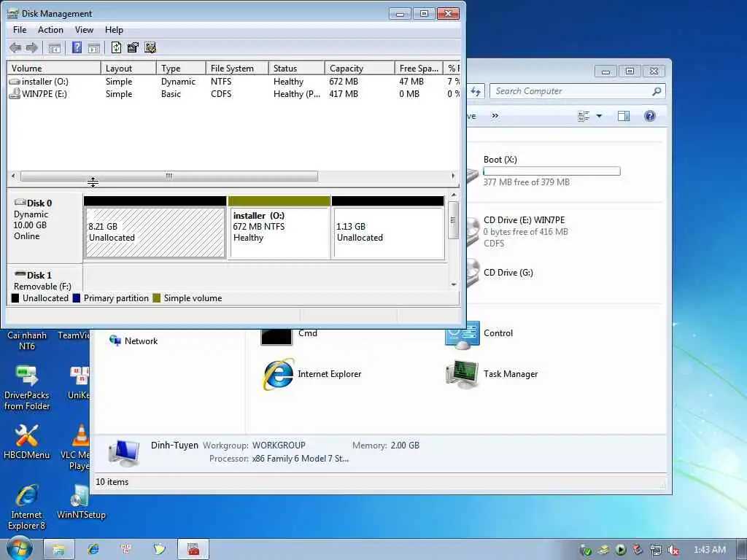The image size is (747, 560).
Task: Click the Show/Hide Action Pane toolbar icon
Action: coord(94,47)
